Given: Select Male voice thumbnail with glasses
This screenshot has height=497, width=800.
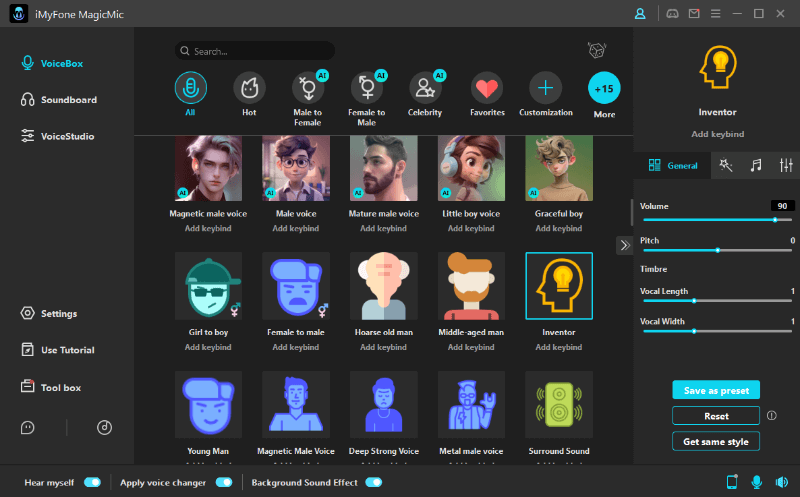Looking at the screenshot, I should [x=296, y=168].
